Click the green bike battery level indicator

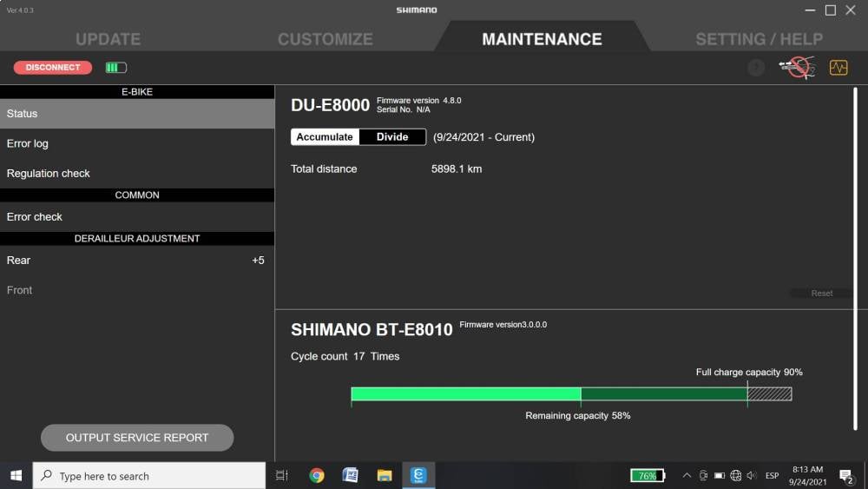coord(116,68)
